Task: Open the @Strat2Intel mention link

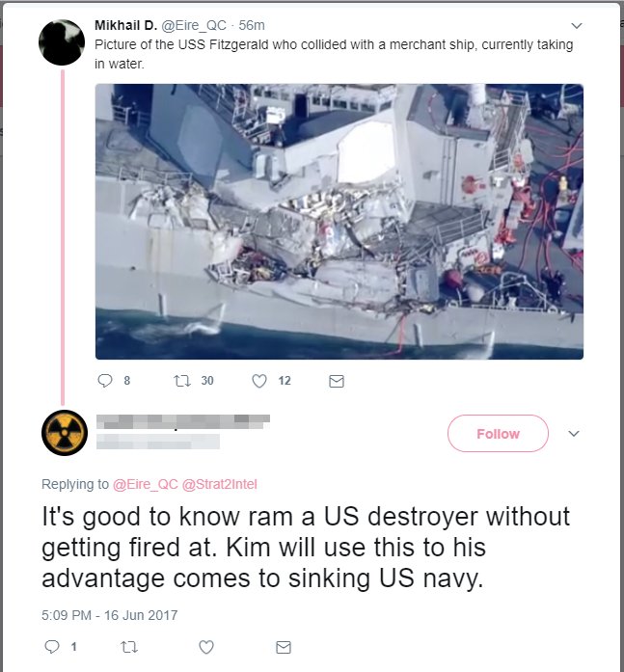Action: pos(220,484)
